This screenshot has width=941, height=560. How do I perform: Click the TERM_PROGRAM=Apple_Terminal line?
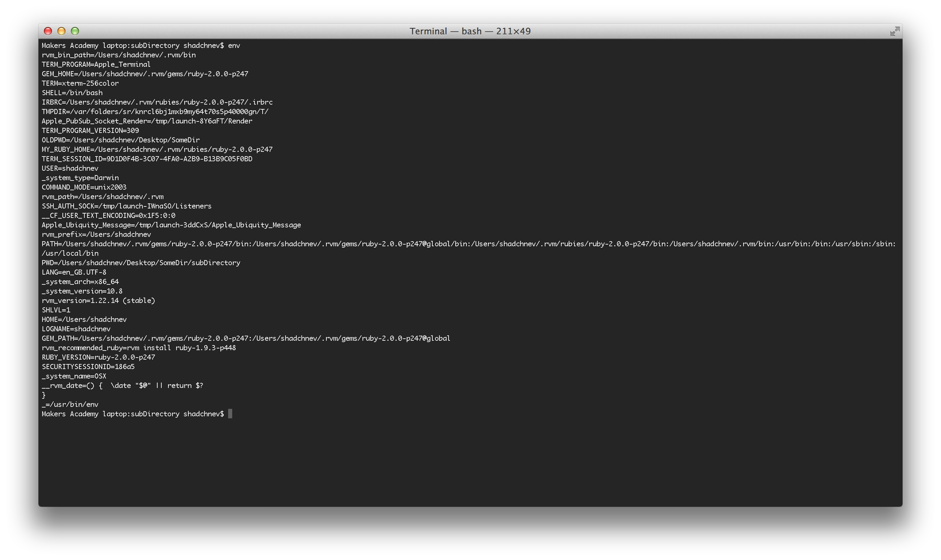[x=96, y=64]
